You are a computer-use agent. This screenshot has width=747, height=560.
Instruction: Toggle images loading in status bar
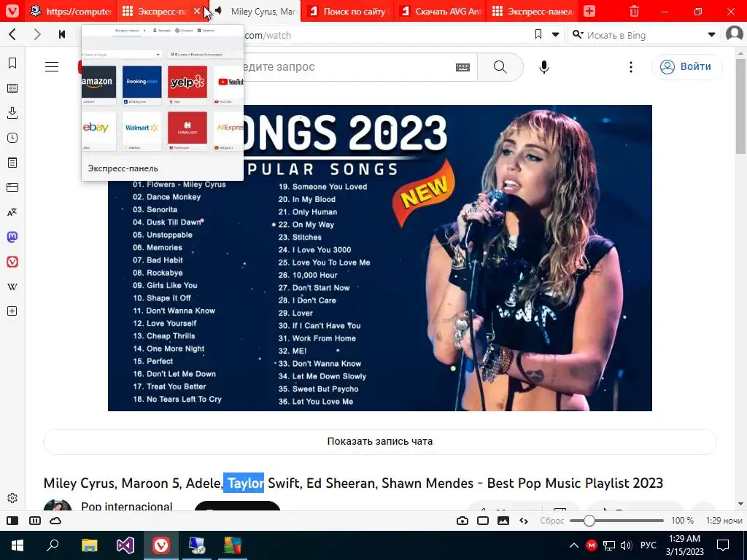pos(503,521)
